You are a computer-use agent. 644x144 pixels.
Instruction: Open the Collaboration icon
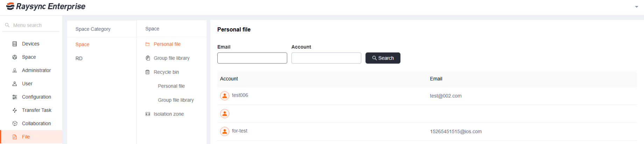[x=15, y=124]
